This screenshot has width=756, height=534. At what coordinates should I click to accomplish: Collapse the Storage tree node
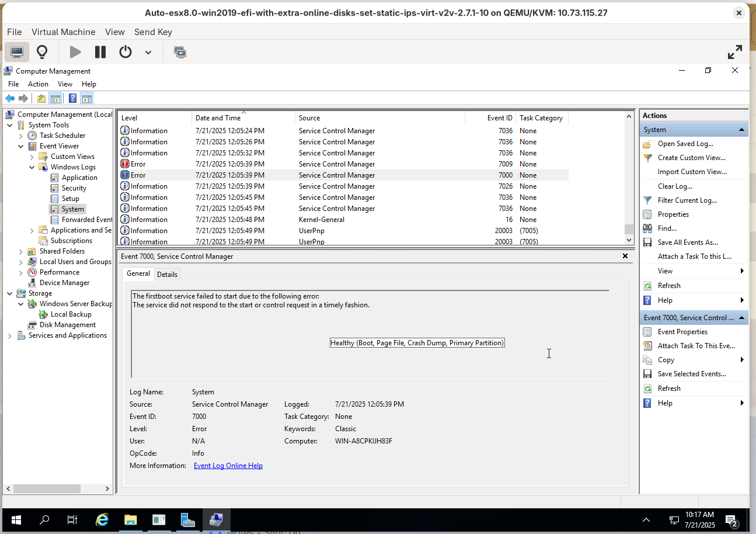[10, 293]
